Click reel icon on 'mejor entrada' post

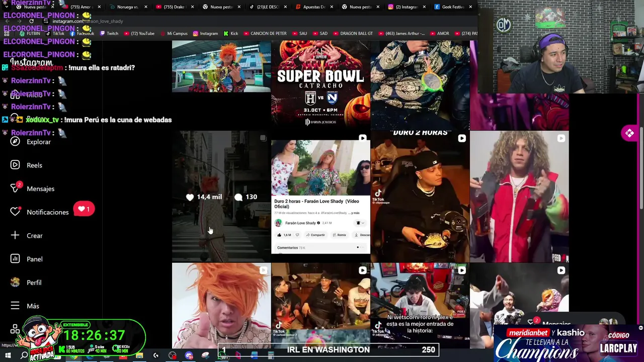[x=462, y=270]
